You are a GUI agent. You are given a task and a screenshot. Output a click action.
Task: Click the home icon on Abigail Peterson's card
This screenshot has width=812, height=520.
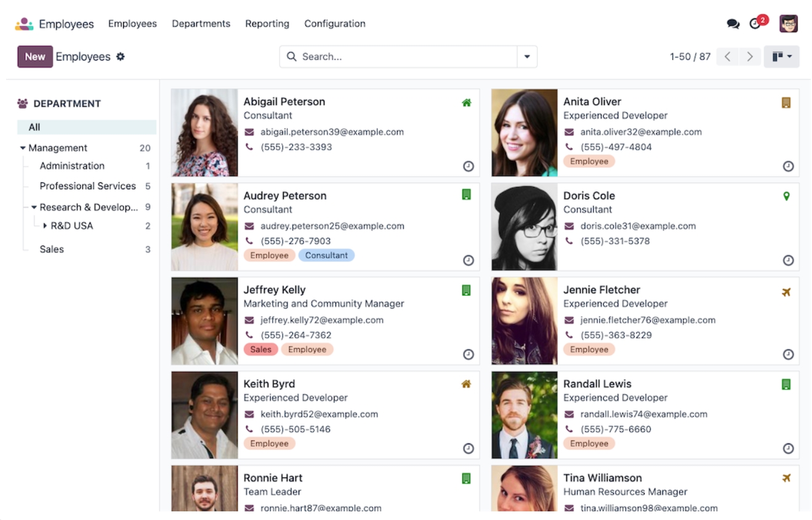tap(467, 102)
